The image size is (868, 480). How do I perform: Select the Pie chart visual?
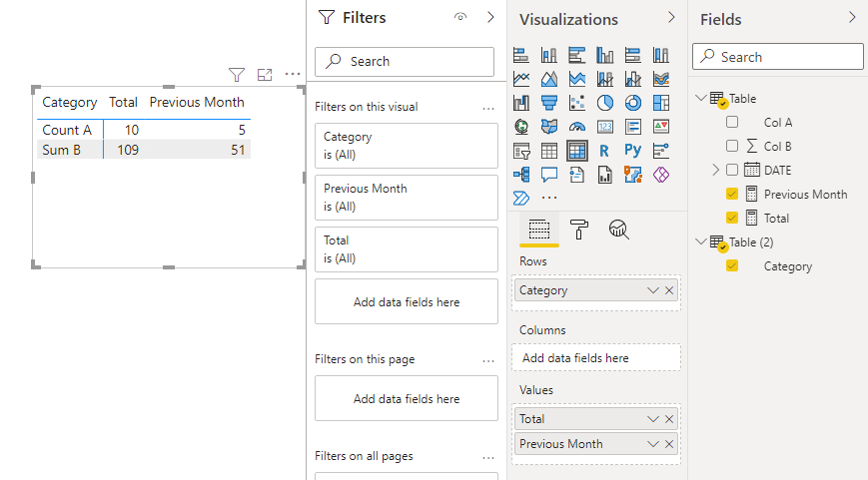click(605, 103)
